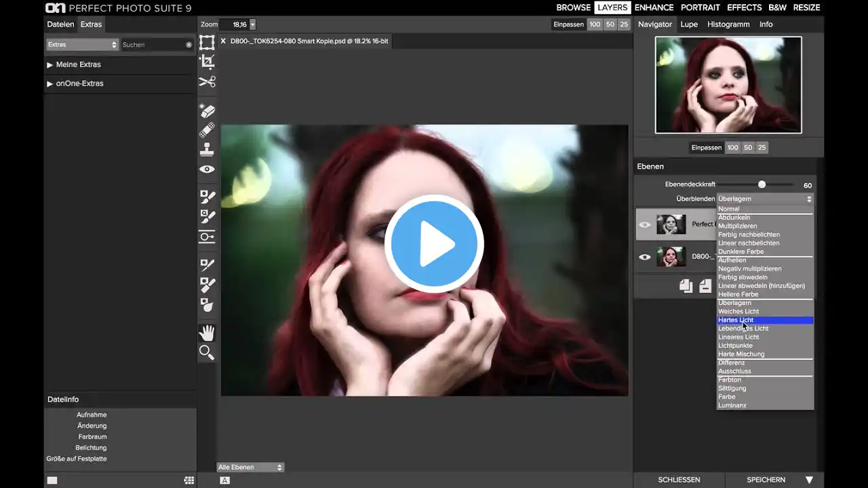Click the SPEICHERN button
Viewport: 868px width, 488px height.
(x=766, y=480)
